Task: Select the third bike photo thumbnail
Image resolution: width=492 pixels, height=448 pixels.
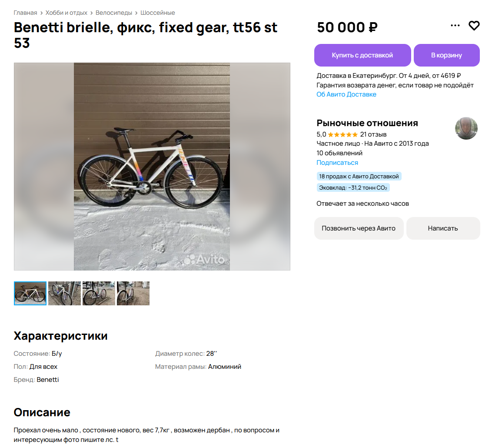Action: (x=99, y=293)
